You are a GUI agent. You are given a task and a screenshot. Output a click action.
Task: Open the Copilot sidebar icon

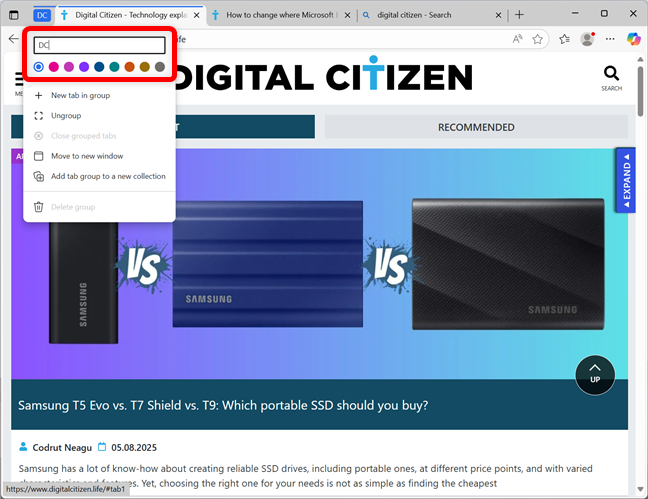point(633,39)
